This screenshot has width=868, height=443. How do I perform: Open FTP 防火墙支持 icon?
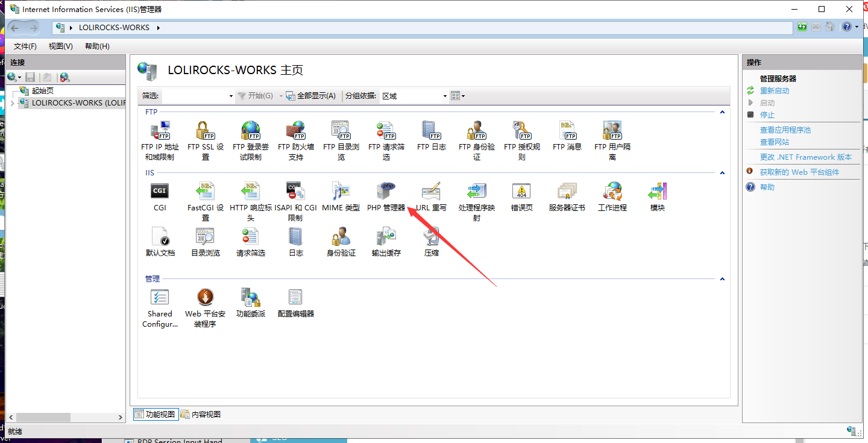click(x=296, y=140)
